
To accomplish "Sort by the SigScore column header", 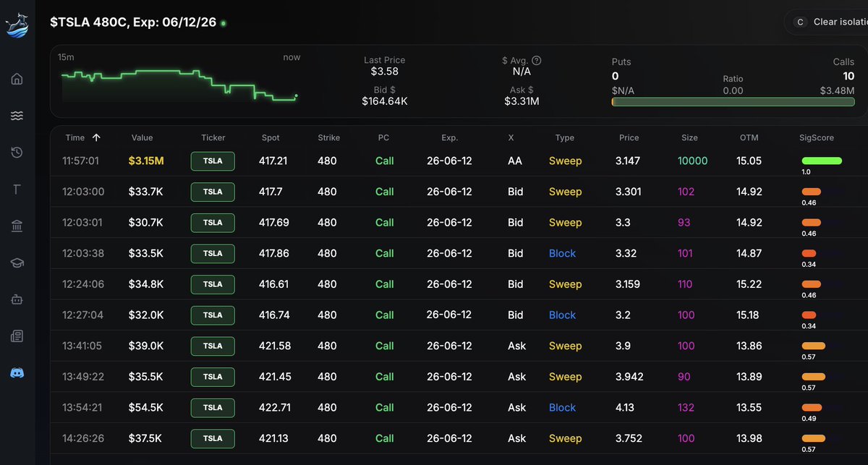I will (x=817, y=137).
